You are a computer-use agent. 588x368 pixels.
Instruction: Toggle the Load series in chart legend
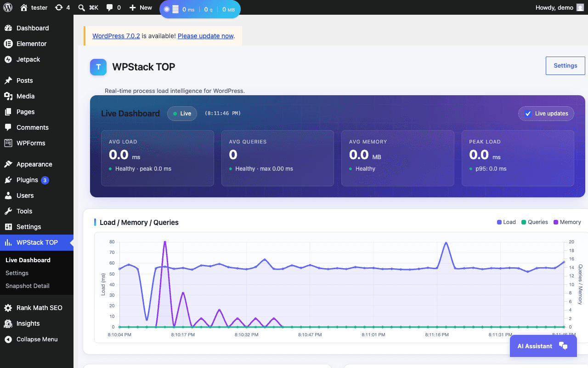506,222
